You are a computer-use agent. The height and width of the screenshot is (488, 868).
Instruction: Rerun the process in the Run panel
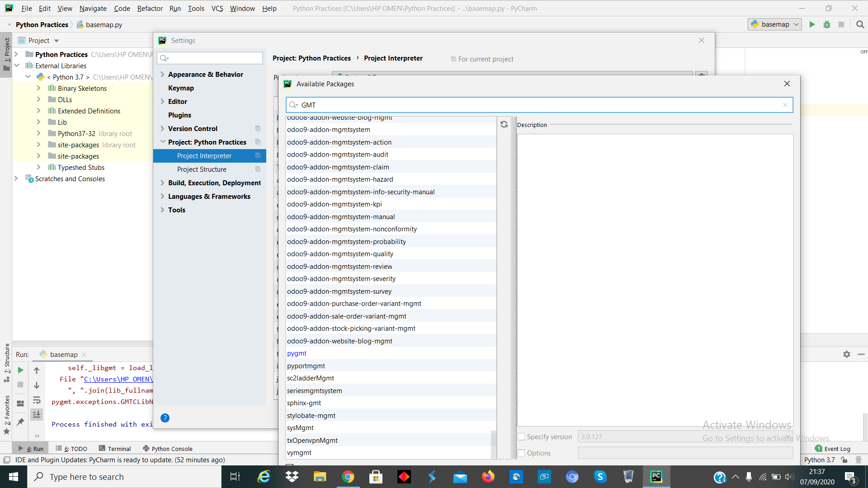coord(20,370)
